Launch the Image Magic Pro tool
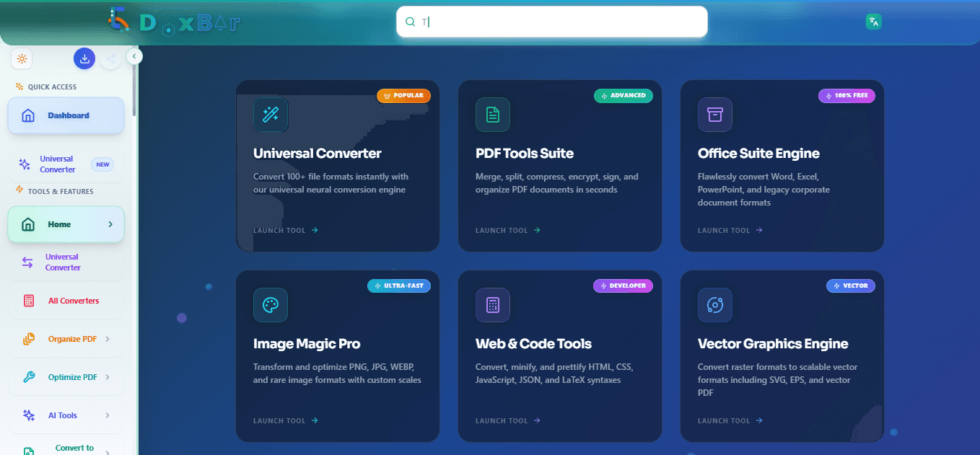Viewport: 980px width, 455px height. pyautogui.click(x=286, y=421)
